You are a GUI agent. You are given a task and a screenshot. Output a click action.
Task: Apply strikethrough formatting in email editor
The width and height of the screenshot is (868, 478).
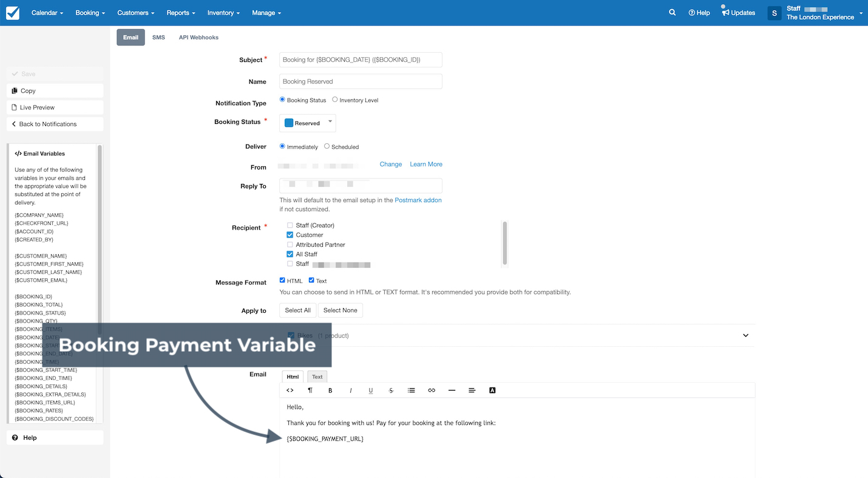coord(391,390)
